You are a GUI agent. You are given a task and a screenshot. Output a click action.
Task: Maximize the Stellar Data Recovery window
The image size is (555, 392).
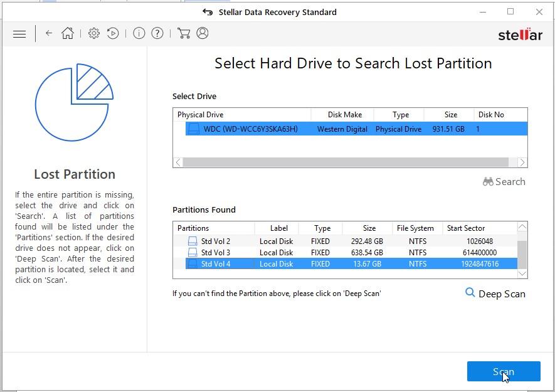[510, 12]
